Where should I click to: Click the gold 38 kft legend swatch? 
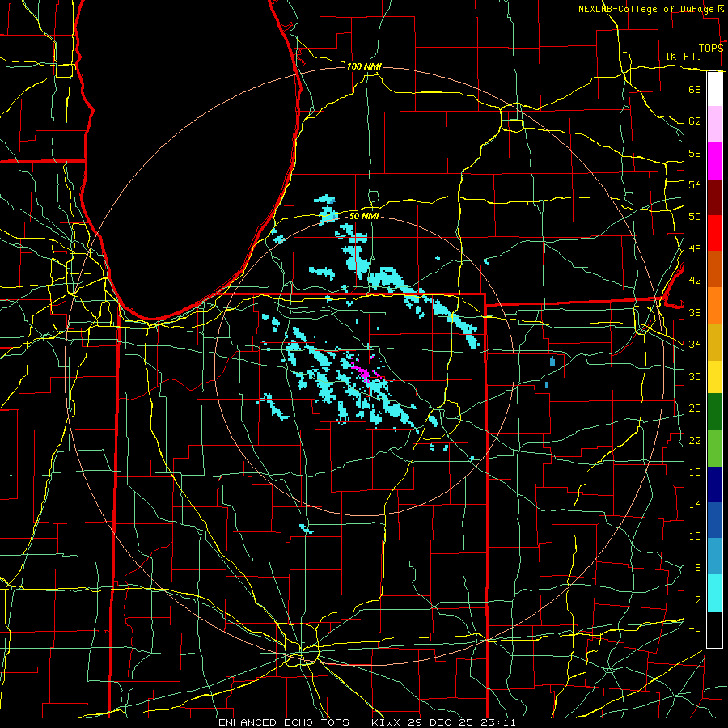714,342
